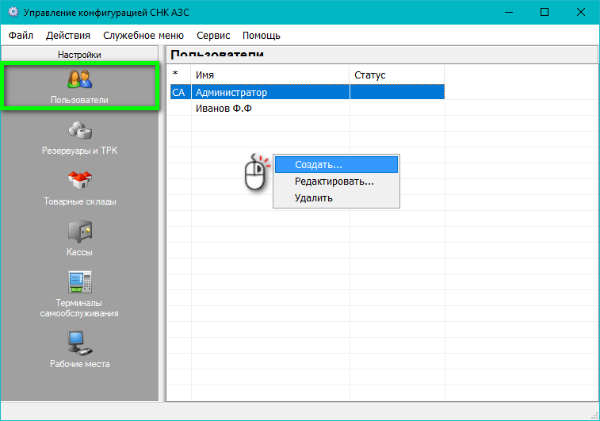This screenshot has width=600, height=421.
Task: Open the Кассы sidebar icon
Action: click(80, 231)
